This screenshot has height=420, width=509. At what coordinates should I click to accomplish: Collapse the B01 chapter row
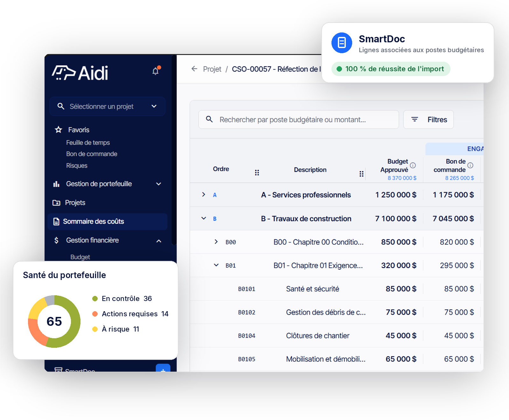[x=216, y=265]
